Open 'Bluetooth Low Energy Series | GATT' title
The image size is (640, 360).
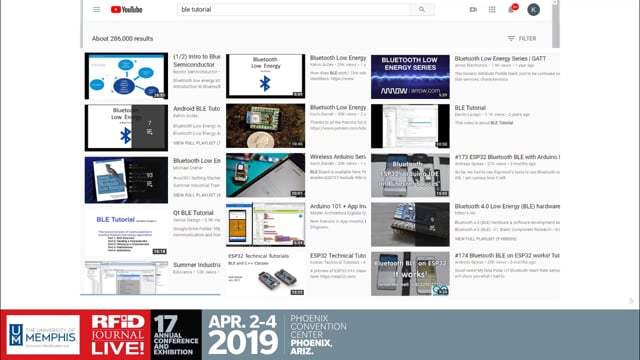point(500,58)
